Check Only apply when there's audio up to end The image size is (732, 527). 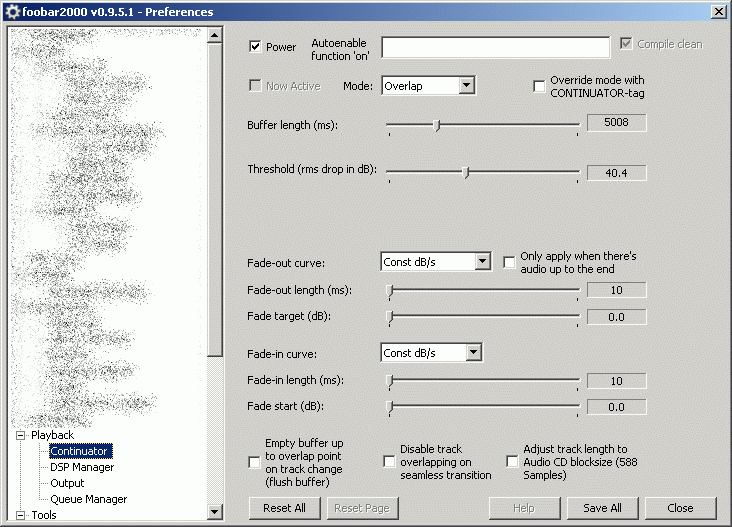coord(509,262)
